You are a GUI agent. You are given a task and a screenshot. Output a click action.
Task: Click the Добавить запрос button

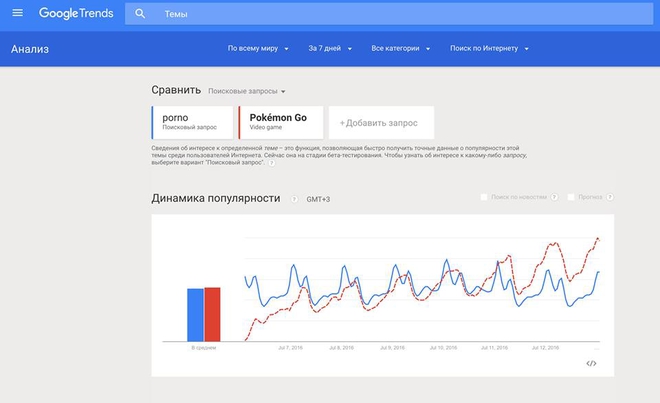(x=380, y=123)
